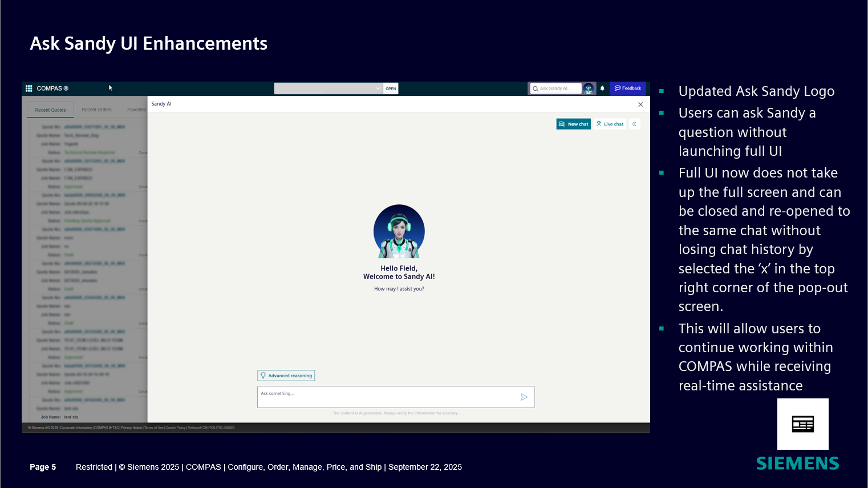Open the COMPAS app grid menu

[29, 88]
